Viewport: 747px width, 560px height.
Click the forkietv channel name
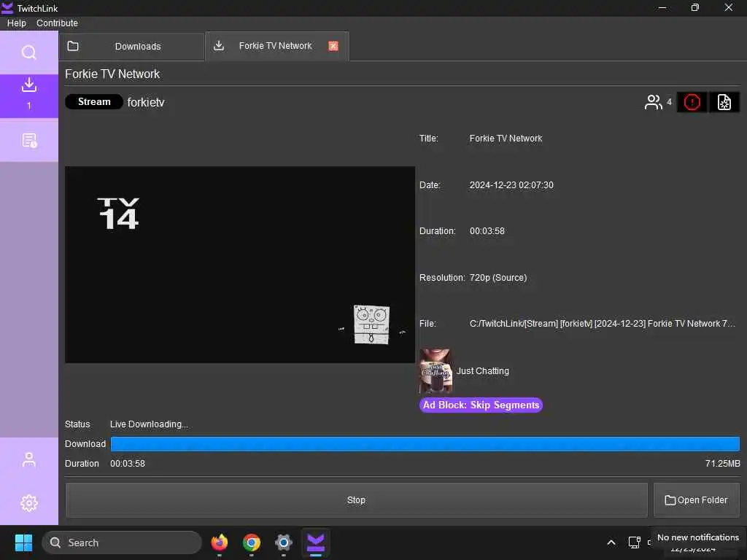(146, 102)
